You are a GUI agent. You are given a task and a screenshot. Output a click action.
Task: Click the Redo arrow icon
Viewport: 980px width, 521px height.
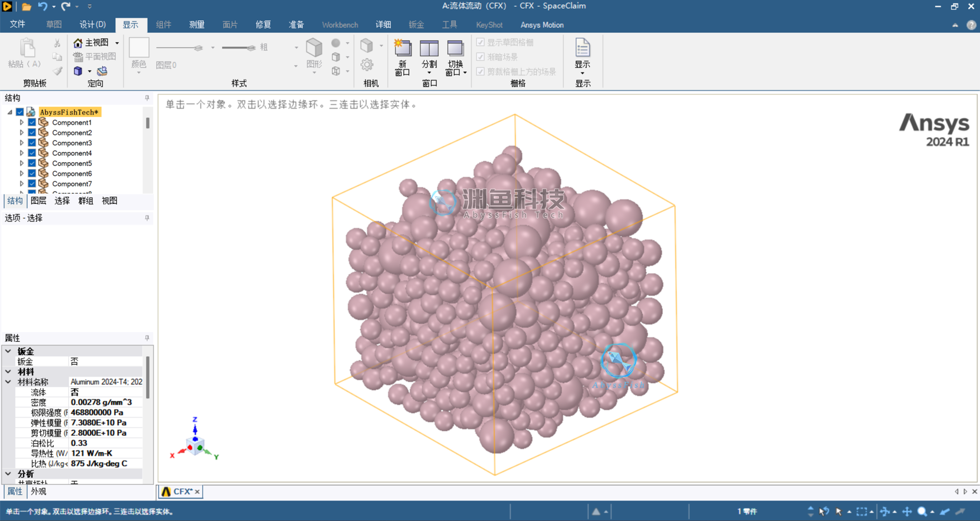pyautogui.click(x=66, y=6)
